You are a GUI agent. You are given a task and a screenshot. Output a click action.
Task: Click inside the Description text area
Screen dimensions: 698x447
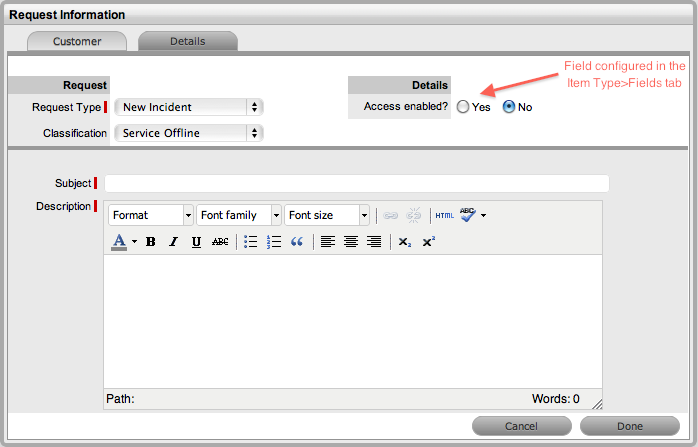tap(353, 321)
